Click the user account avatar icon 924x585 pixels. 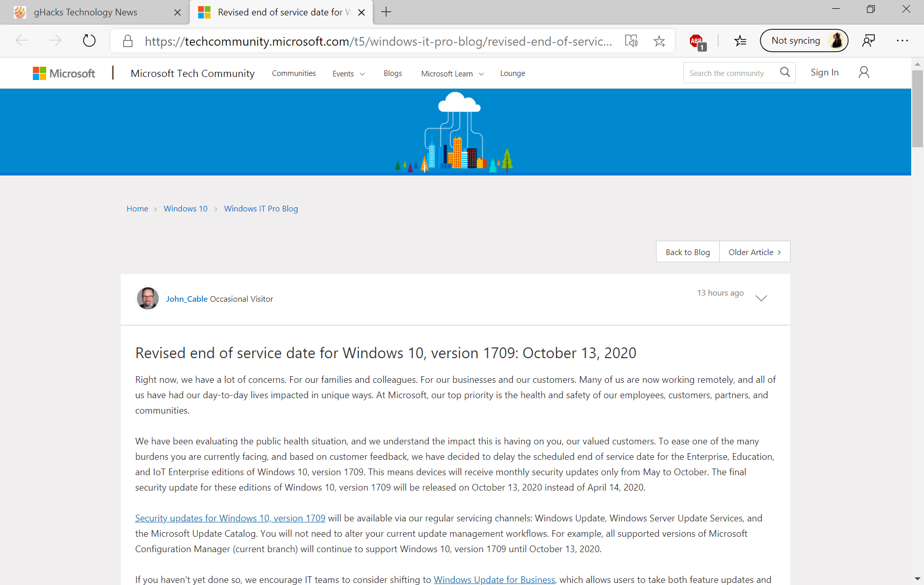pyautogui.click(x=864, y=72)
